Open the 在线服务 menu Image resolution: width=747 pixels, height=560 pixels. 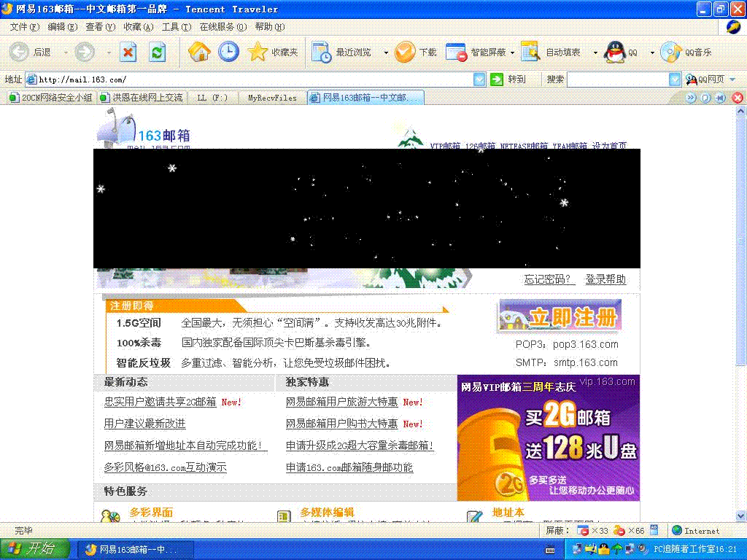click(x=223, y=27)
